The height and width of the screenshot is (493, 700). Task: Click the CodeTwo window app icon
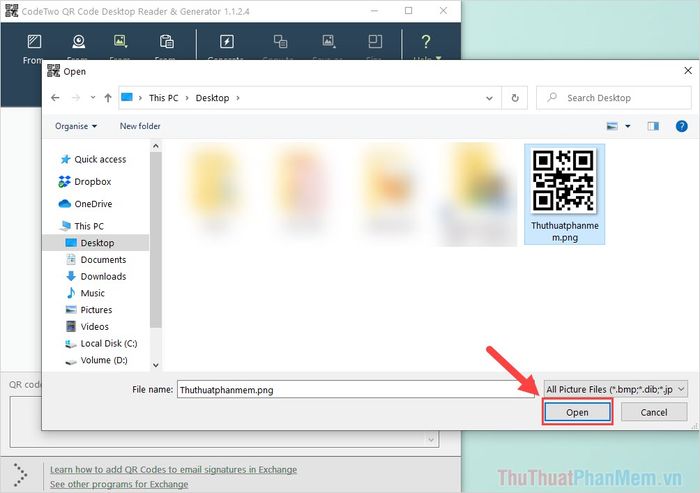[x=11, y=11]
